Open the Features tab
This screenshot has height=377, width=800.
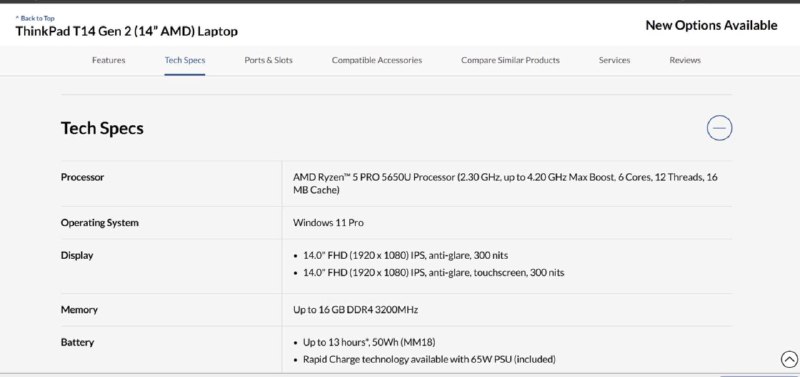click(x=108, y=60)
